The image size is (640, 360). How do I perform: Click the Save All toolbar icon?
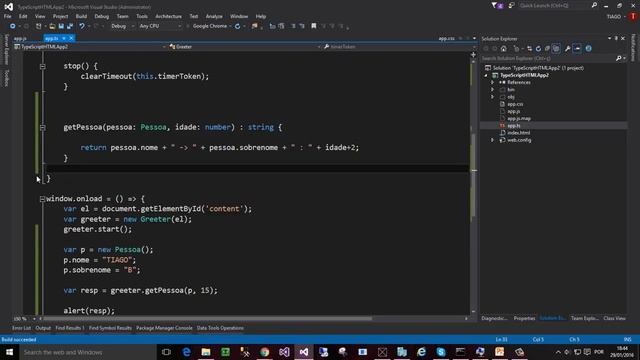click(70, 26)
